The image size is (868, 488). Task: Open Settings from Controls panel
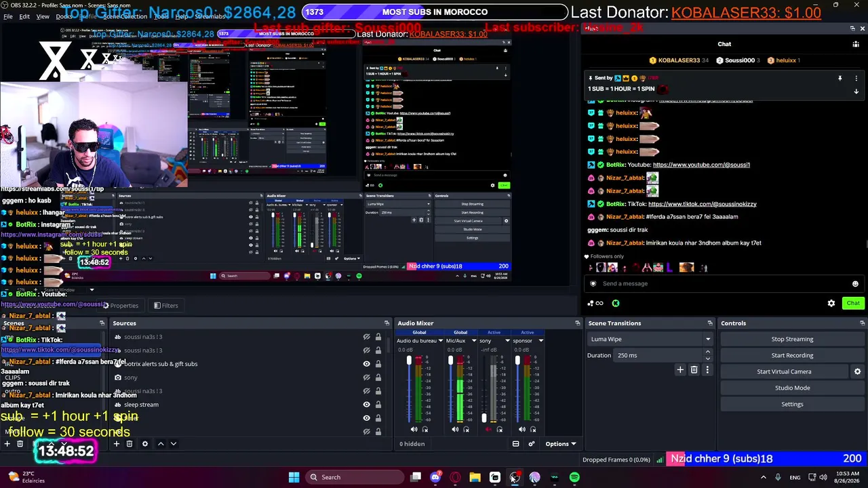(792, 404)
